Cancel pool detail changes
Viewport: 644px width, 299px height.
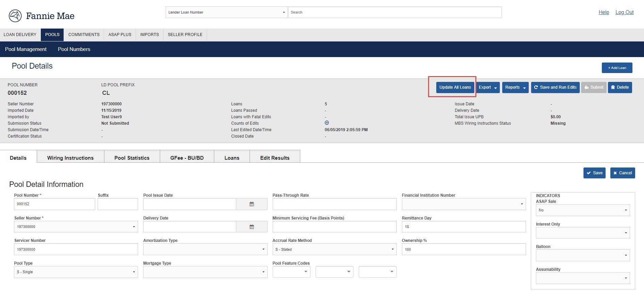(x=623, y=173)
